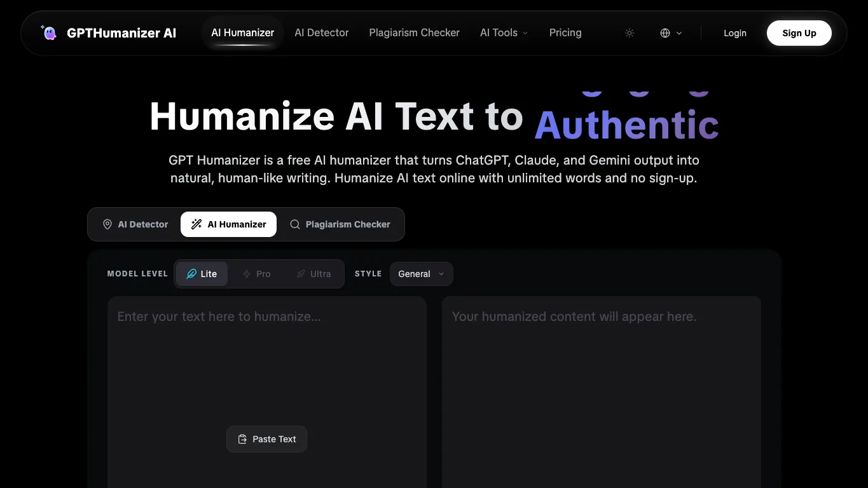Open the language globe menu
Screen dimensions: 868x488
point(671,33)
